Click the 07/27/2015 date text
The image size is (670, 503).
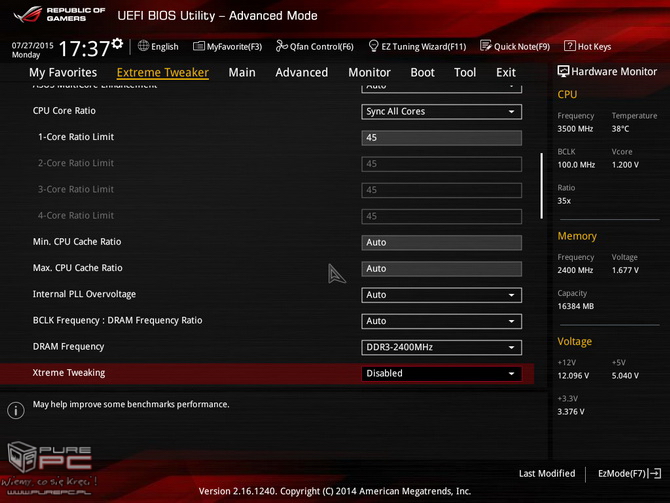coord(32,45)
